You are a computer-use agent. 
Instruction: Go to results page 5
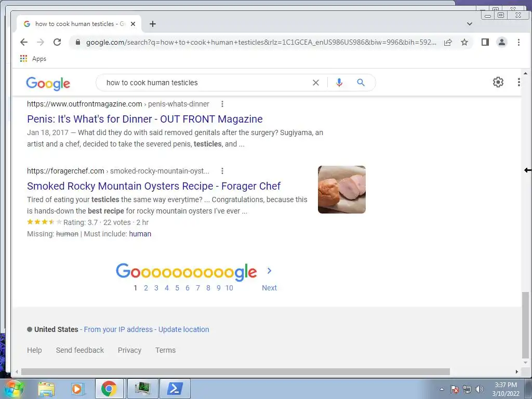pyautogui.click(x=177, y=288)
